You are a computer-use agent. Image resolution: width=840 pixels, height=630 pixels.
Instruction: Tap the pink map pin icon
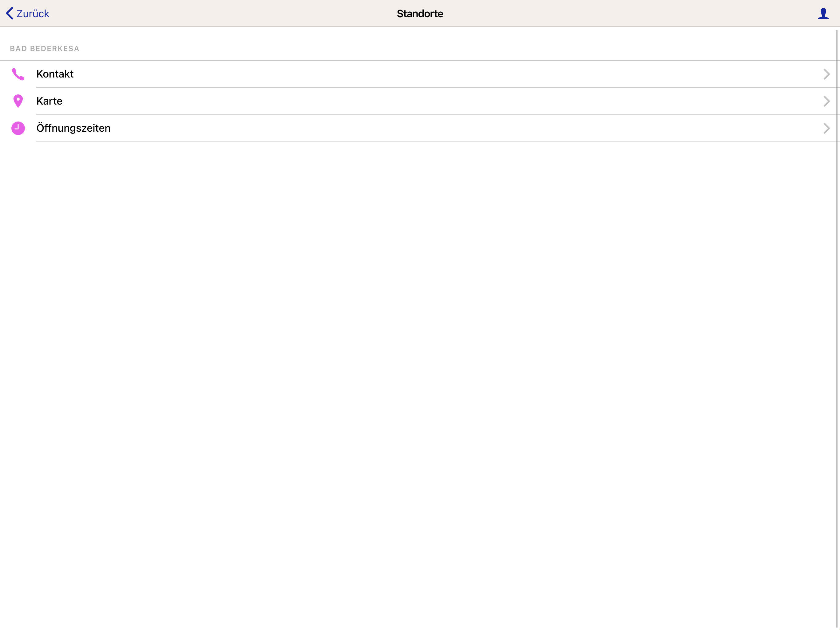18,101
